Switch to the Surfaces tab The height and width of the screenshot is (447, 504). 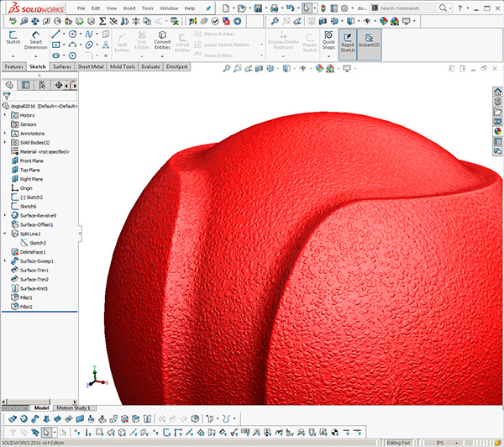pos(61,66)
